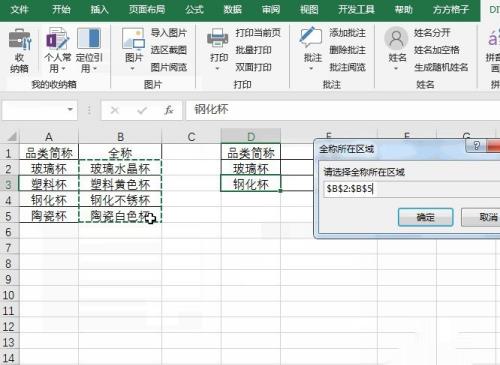The image size is (500, 365).
Task: Select cell 钢化杯 in column D
Action: point(251,184)
